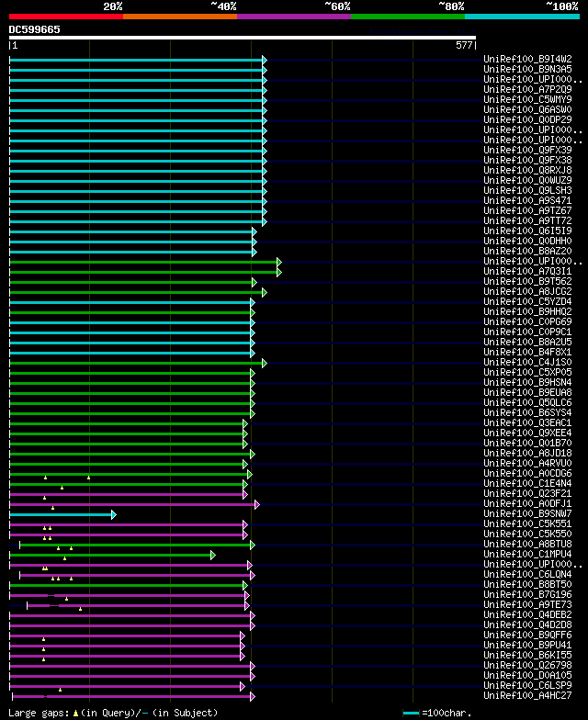588x720 pixels.
Task: Select hit label UniRef100_Q9FX38
Action: tap(527, 160)
